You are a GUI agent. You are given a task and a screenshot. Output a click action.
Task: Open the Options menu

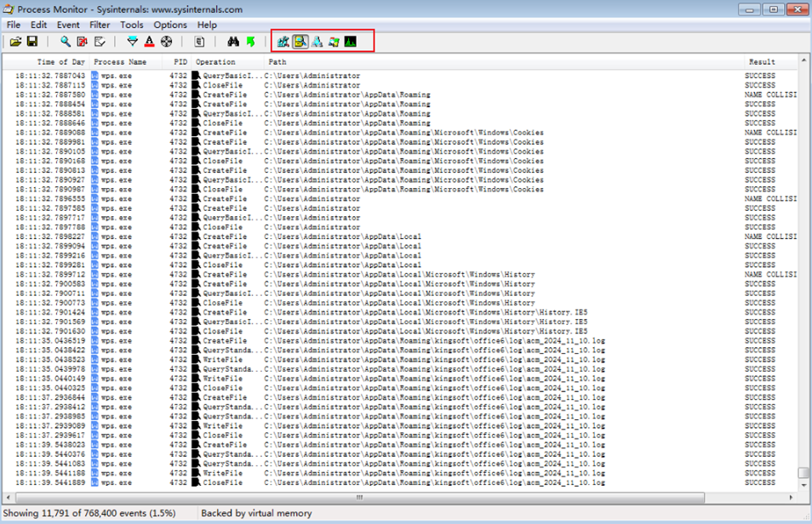(x=170, y=25)
